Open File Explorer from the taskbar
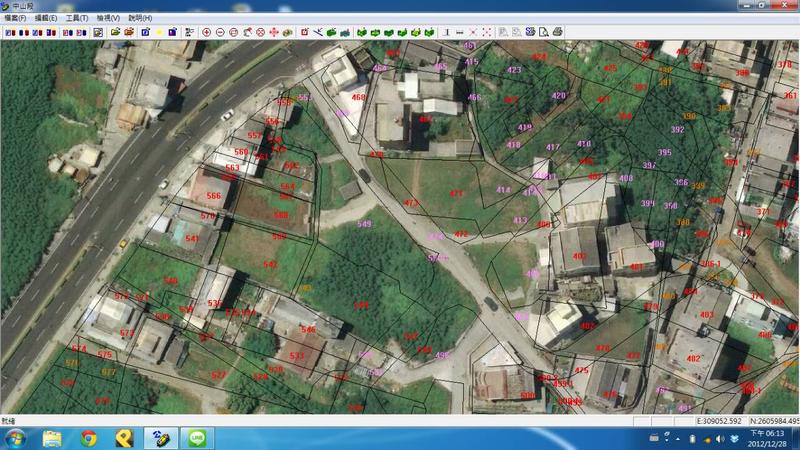Screen dimensions: 800x450 coord(52,438)
